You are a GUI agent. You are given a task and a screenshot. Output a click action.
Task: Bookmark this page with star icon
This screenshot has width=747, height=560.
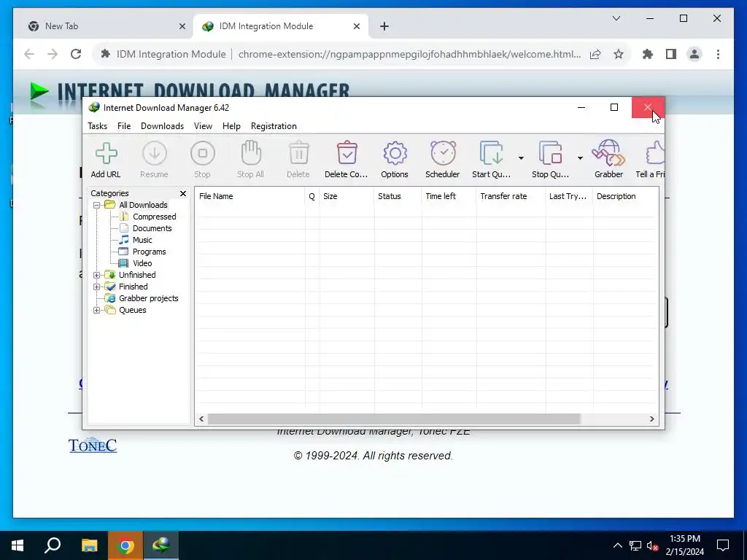coord(619,54)
